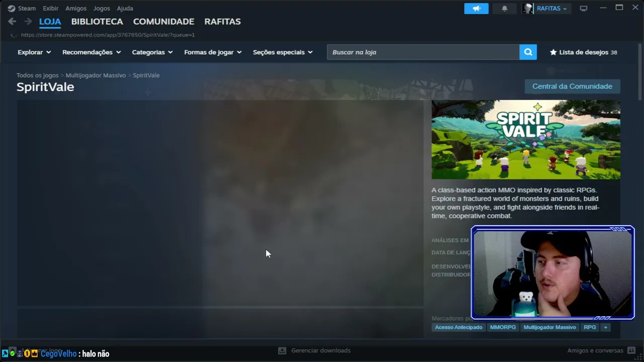This screenshot has width=644, height=362.
Task: Select the MMORPG tag
Action: point(503,327)
